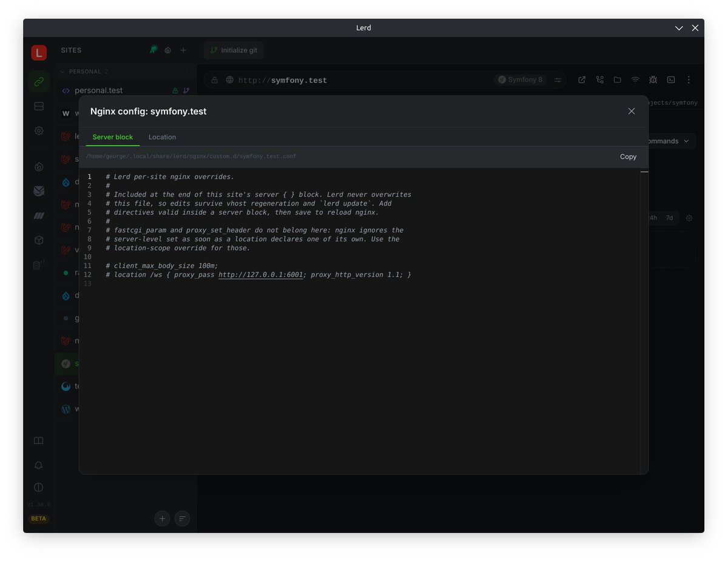Click the green icon in Sites header
The width and height of the screenshot is (728, 561).
tap(153, 50)
